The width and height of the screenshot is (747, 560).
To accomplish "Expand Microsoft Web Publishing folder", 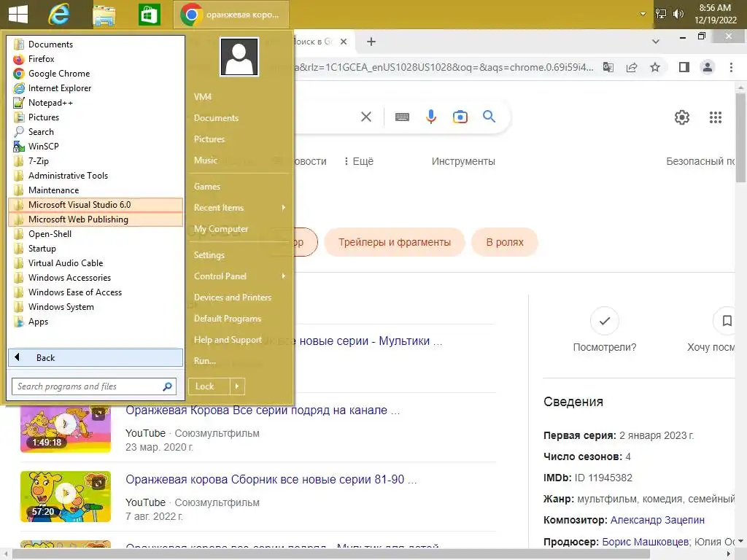I will click(96, 219).
